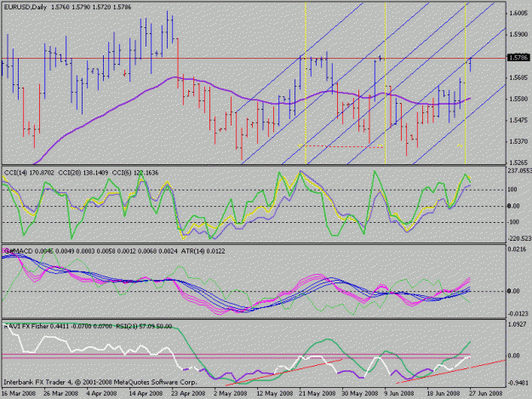Click the CCI(6) indicator label
Viewport: 532px width, 399px height.
(x=135, y=173)
